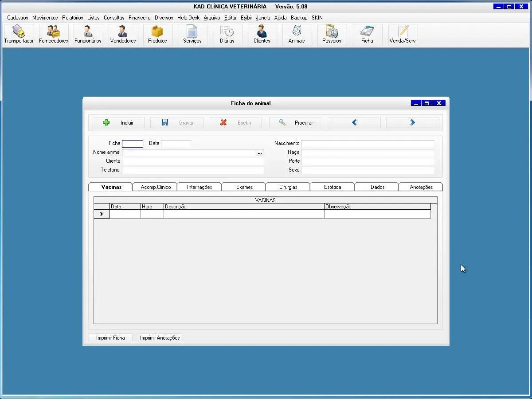Image resolution: width=532 pixels, height=399 pixels.
Task: Open Fornecedores from the toolbar
Action: click(54, 35)
